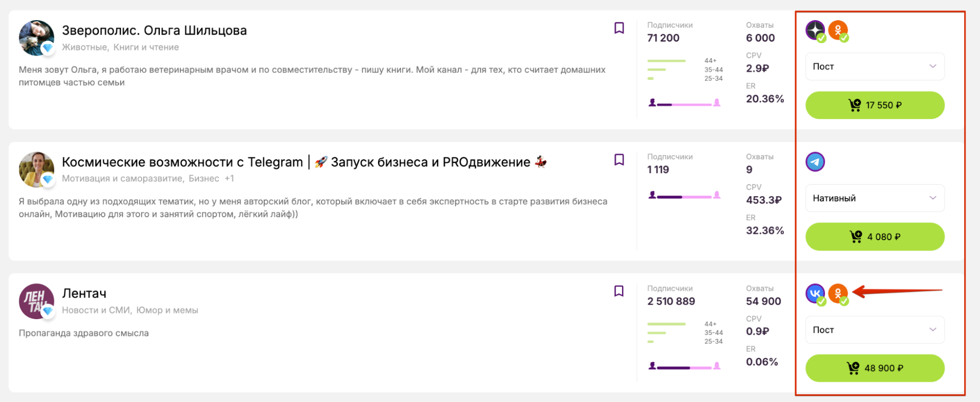Select the VK icon for Лентач
The height and width of the screenshot is (402, 980).
tap(815, 294)
